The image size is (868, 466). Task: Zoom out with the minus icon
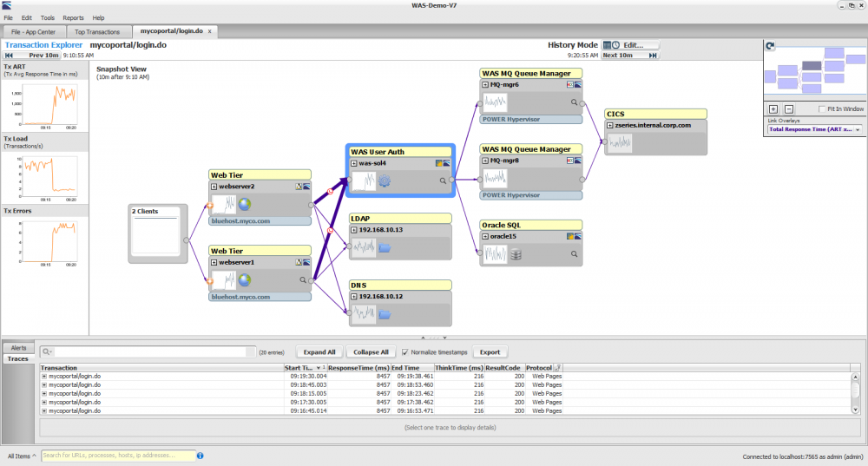point(789,109)
